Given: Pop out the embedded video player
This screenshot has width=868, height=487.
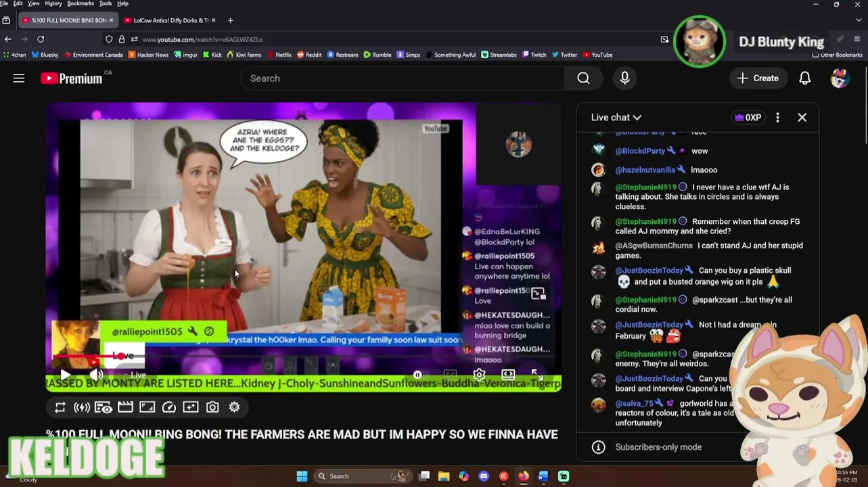Looking at the screenshot, I should [538, 294].
